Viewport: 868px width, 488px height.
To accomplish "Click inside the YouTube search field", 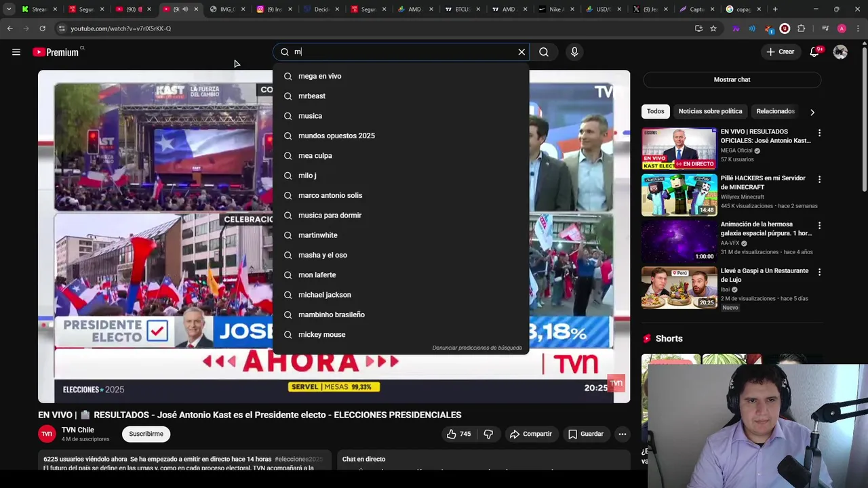I will pos(401,52).
